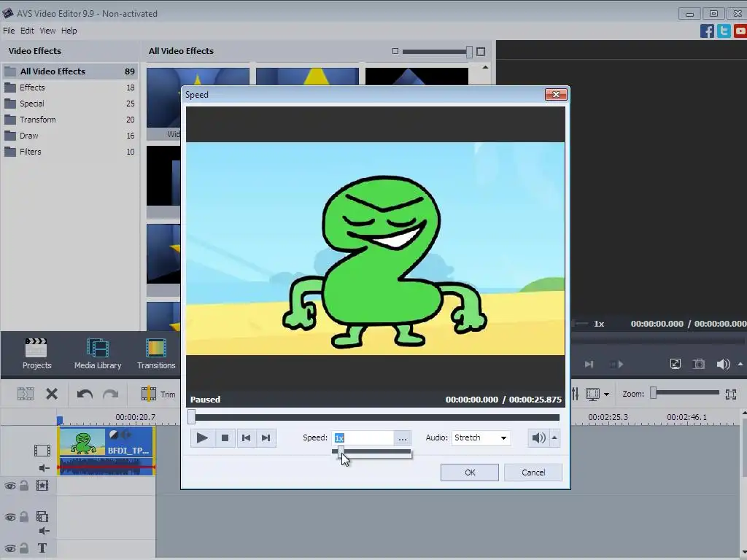747x560 pixels.
Task: Select the Effects folder
Action: 70,87
